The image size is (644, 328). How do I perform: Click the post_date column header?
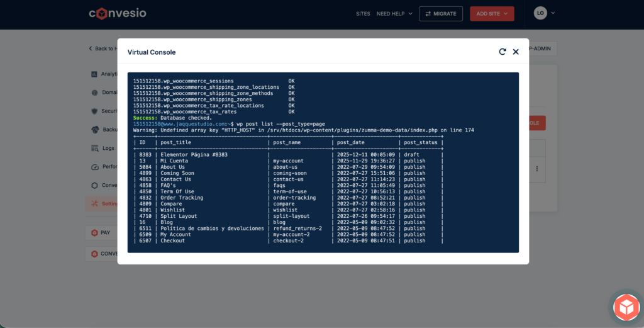point(351,142)
